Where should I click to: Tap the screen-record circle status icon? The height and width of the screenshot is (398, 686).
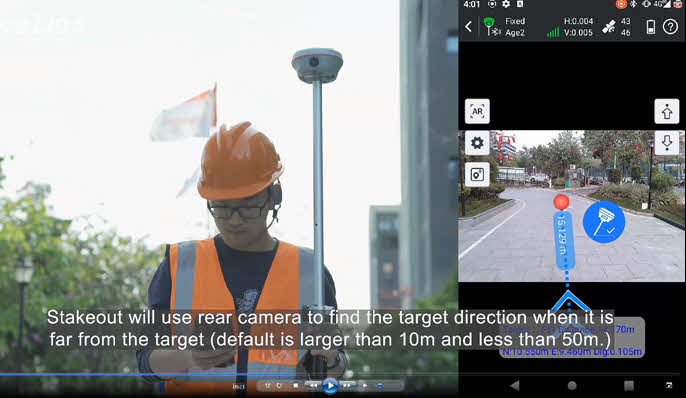coord(492,4)
